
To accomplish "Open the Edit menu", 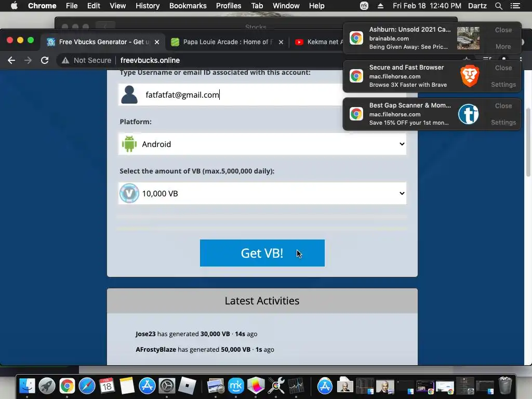I will (x=94, y=6).
